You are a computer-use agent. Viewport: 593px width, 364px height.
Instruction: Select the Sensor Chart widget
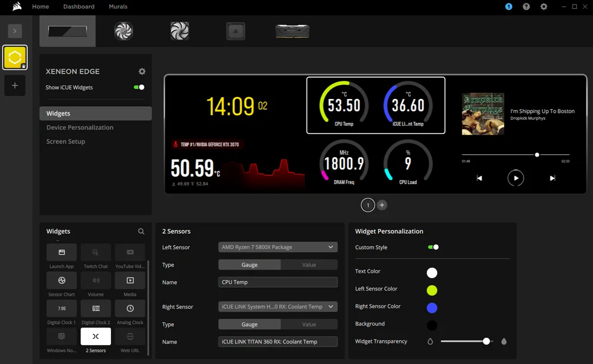tap(61, 280)
